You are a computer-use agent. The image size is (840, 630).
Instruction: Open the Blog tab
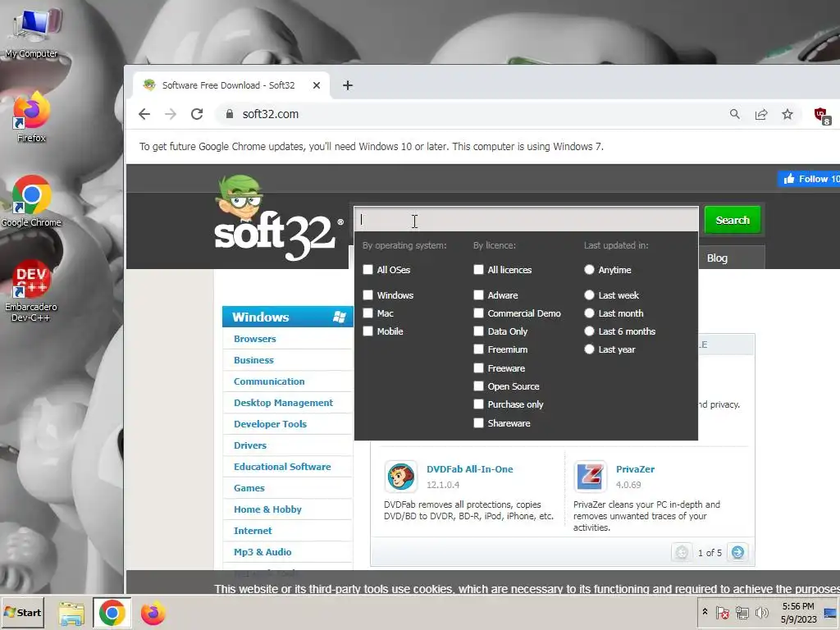click(x=717, y=258)
